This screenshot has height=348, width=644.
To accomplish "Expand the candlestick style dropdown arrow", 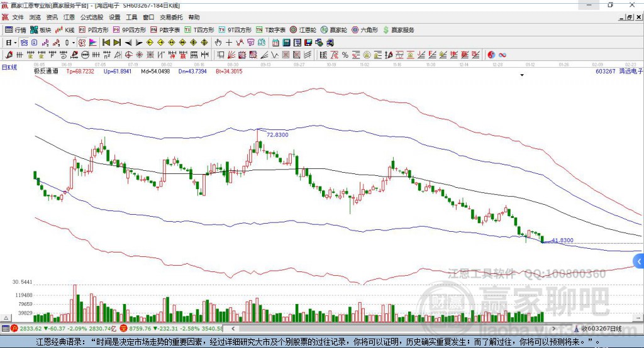I will tap(74, 43).
